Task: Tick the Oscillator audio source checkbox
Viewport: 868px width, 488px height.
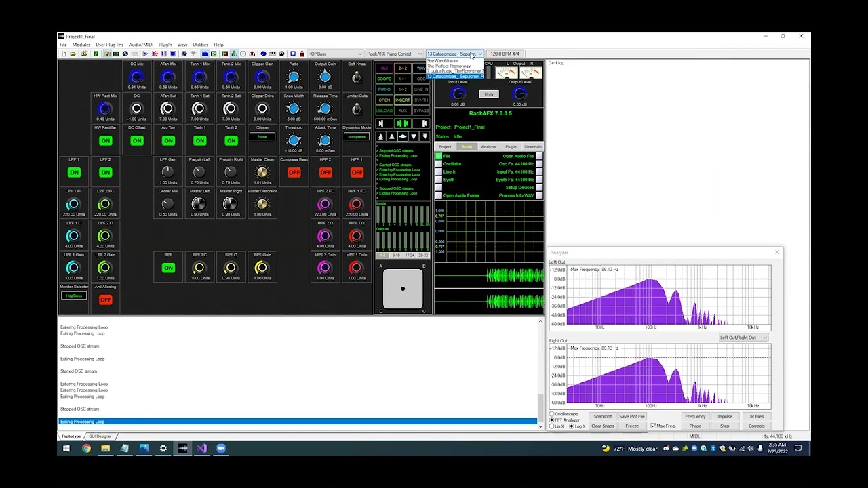Action: [x=439, y=164]
